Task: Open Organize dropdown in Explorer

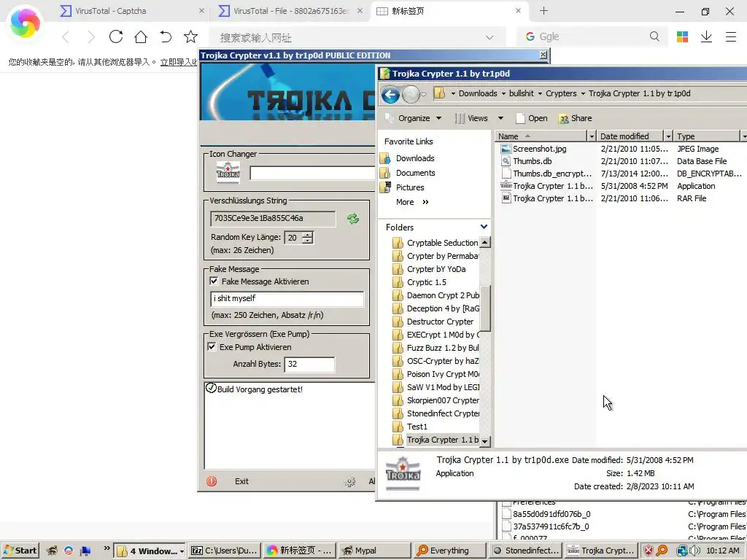Action: pyautogui.click(x=414, y=118)
